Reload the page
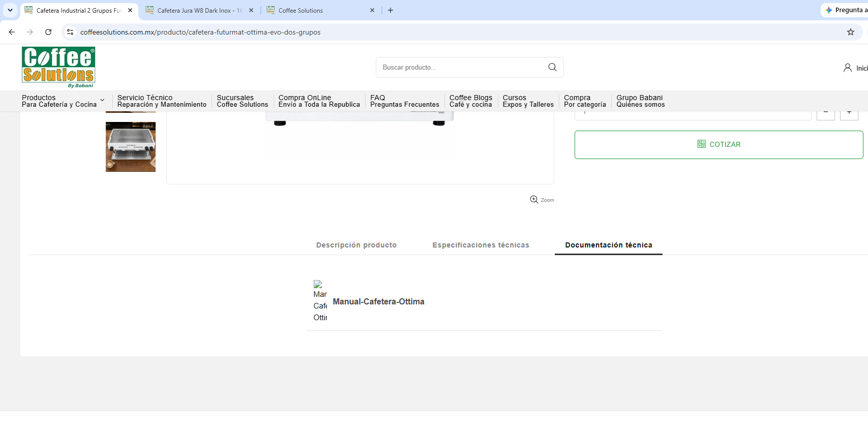Screen dimensions: 868x434 click(x=48, y=32)
